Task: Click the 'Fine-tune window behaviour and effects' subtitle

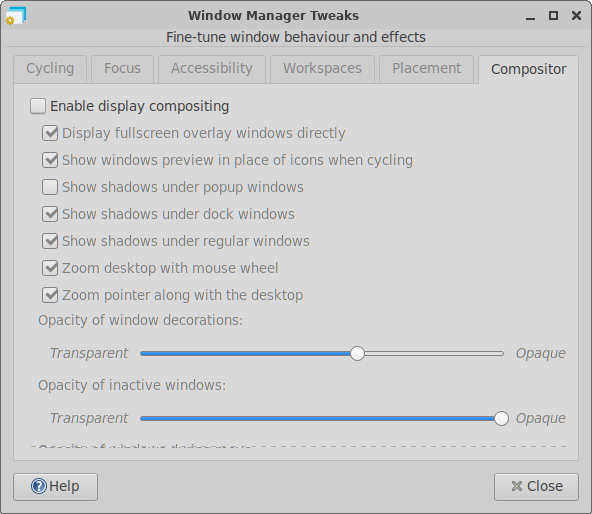Action: [x=296, y=37]
